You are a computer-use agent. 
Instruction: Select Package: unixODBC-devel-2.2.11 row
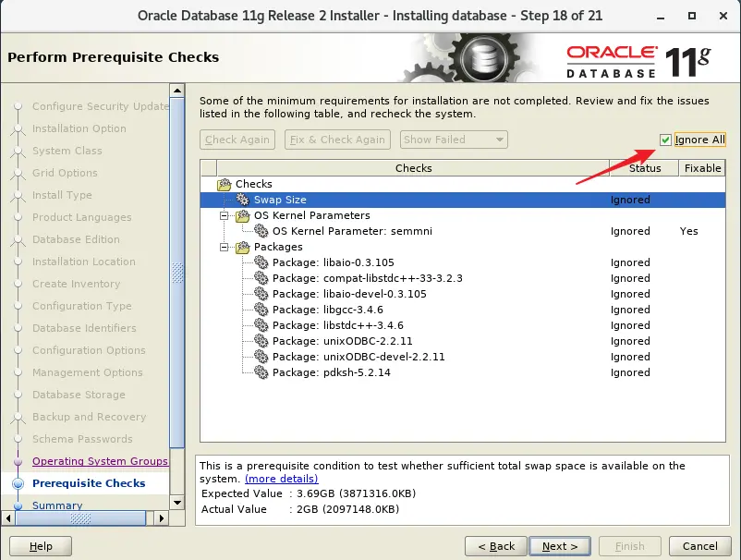(x=463, y=357)
